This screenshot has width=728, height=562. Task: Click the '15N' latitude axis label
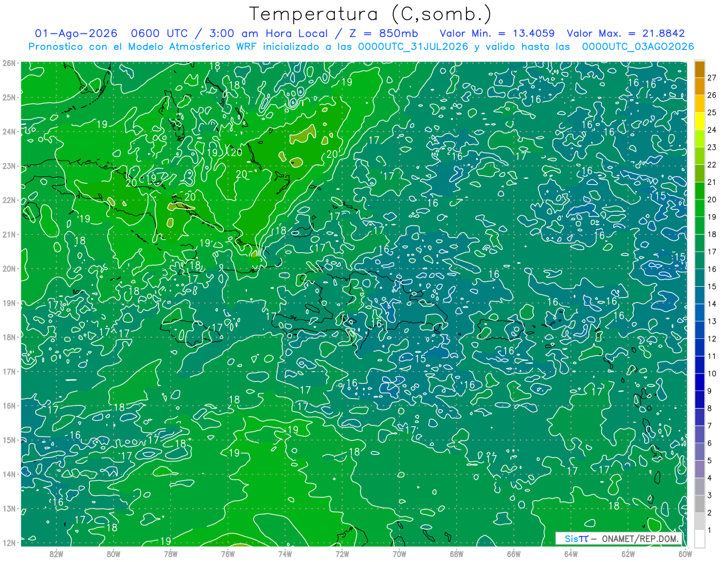[8, 440]
